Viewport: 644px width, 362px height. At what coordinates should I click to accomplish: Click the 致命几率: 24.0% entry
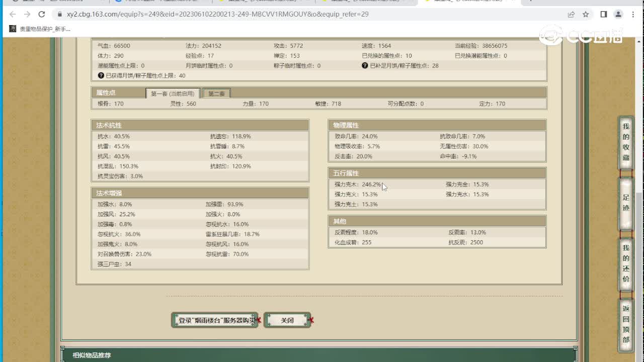pyautogui.click(x=356, y=136)
